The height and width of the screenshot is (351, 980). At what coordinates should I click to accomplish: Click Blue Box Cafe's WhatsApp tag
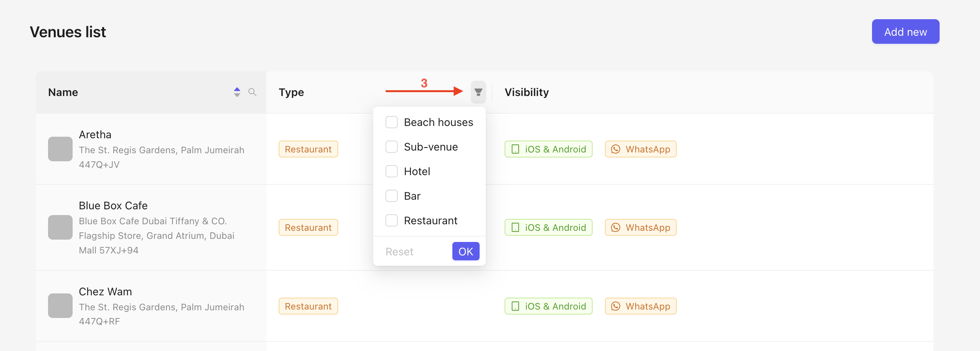640,227
